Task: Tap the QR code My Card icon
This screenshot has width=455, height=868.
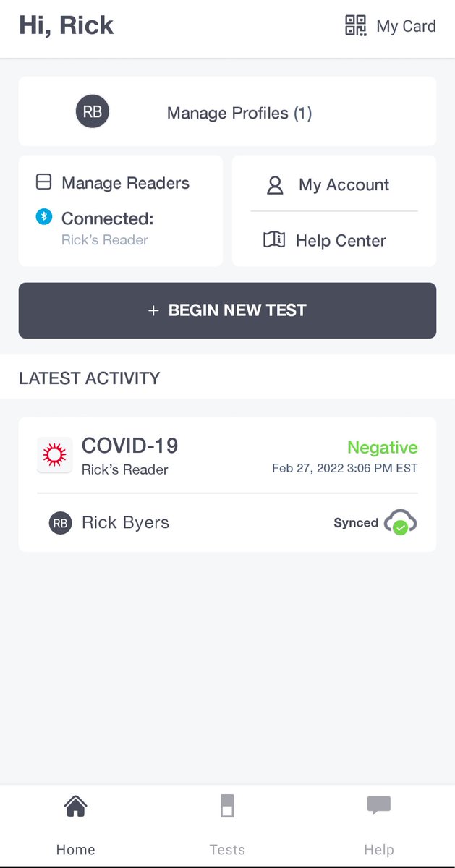Action: 355,26
